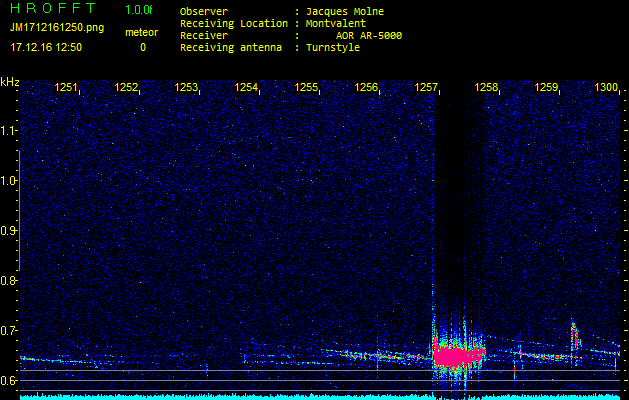This screenshot has height=400, width=629.
Task: Click the antenna type Turnstyle
Action: tap(333, 48)
